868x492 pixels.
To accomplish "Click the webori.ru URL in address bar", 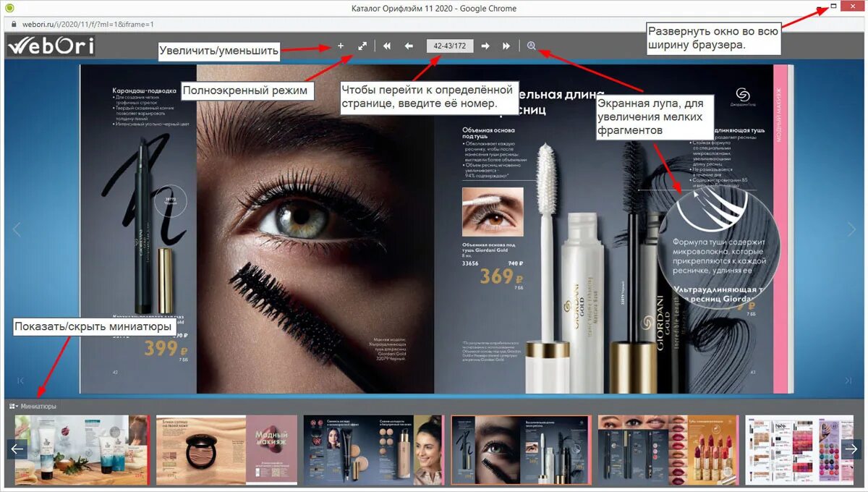I will [88, 24].
